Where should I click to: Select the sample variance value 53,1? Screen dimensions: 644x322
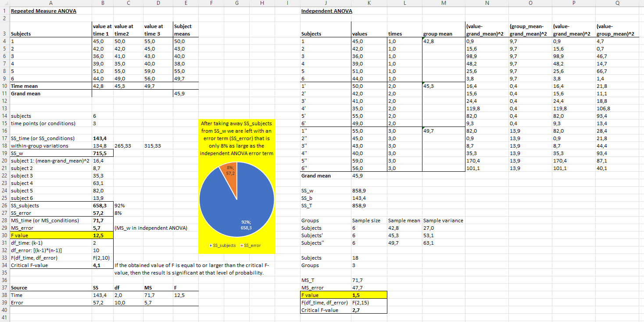[443, 235]
